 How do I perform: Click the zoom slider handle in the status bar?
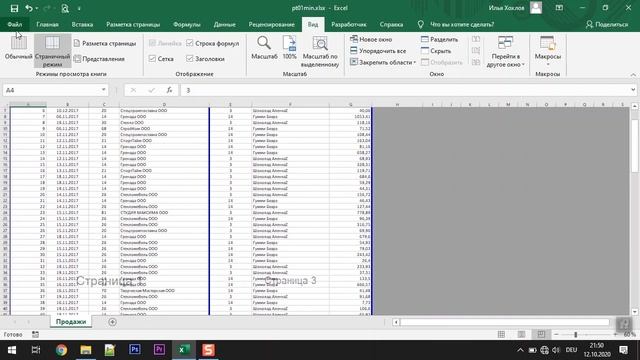coord(576,334)
